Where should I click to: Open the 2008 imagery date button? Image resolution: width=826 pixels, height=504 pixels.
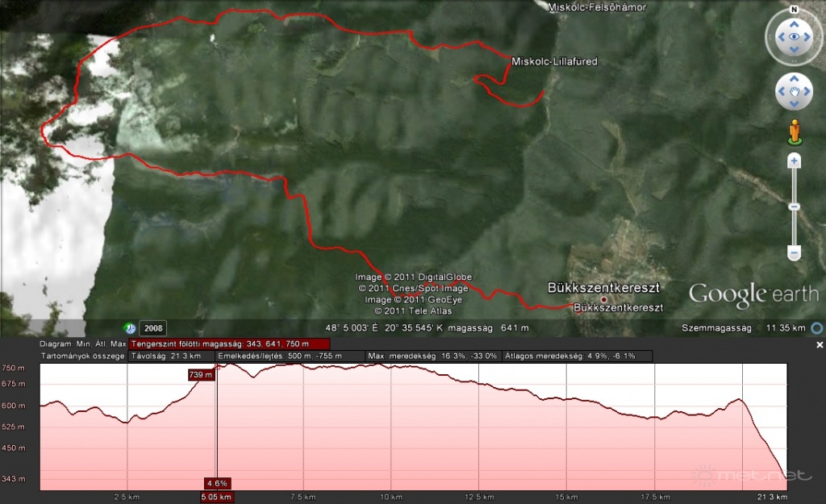tap(152, 328)
